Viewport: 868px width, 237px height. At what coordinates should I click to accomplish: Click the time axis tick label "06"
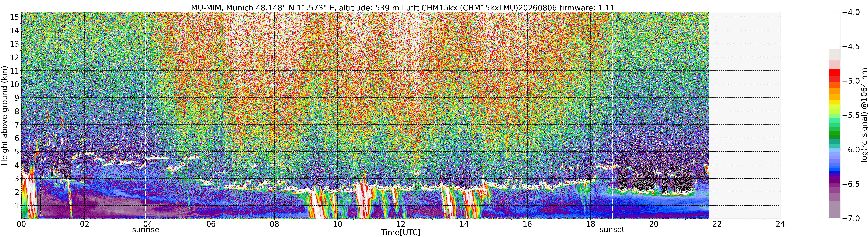tap(211, 224)
